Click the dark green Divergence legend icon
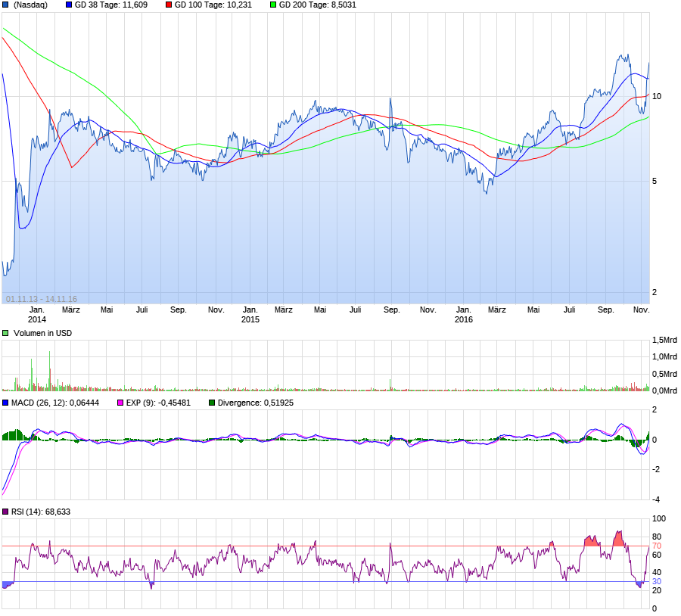 (x=212, y=403)
